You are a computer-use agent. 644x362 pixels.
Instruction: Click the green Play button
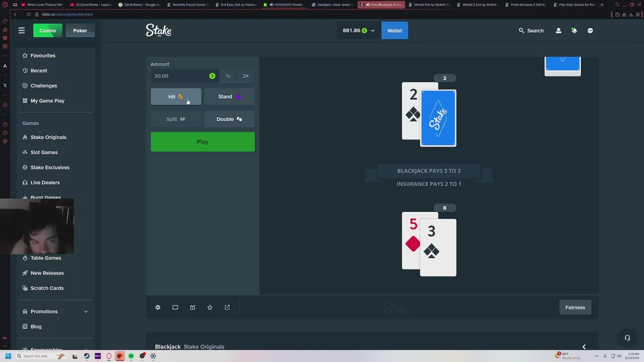(203, 142)
